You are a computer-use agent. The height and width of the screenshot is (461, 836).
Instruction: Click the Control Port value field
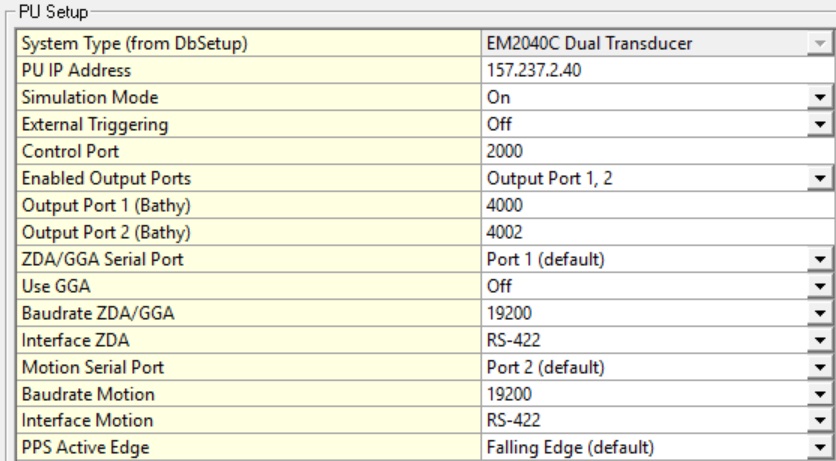(656, 152)
